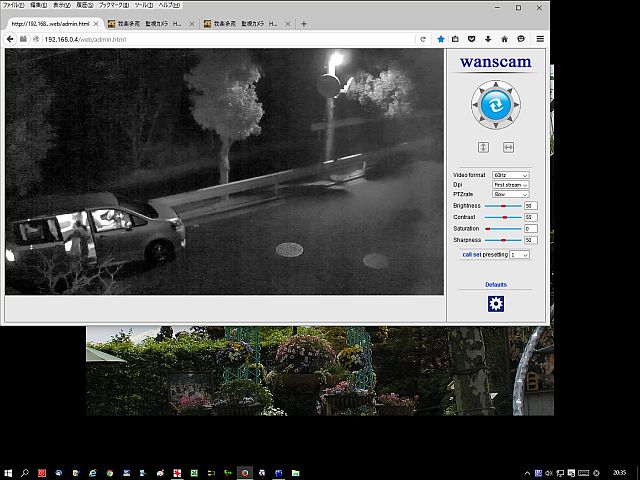Open the Firefox hamburger menu
The width and height of the screenshot is (640, 480).
(540, 39)
